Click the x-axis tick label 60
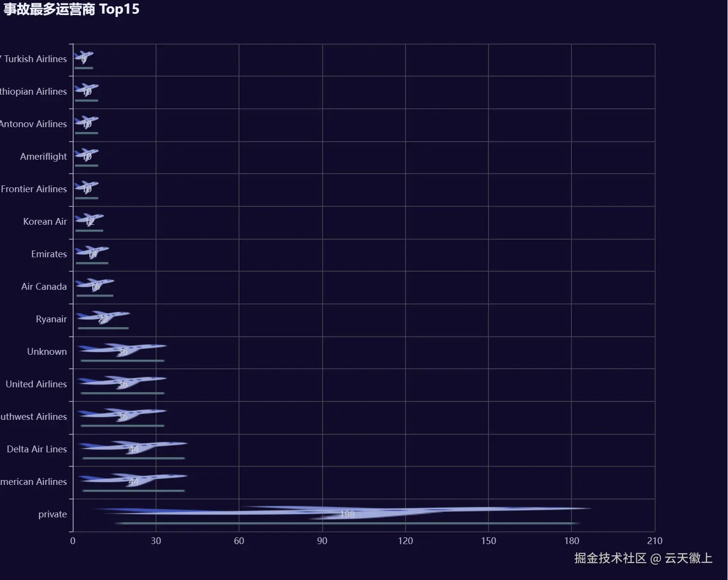Screen dimensions: 728x580 tap(239, 541)
